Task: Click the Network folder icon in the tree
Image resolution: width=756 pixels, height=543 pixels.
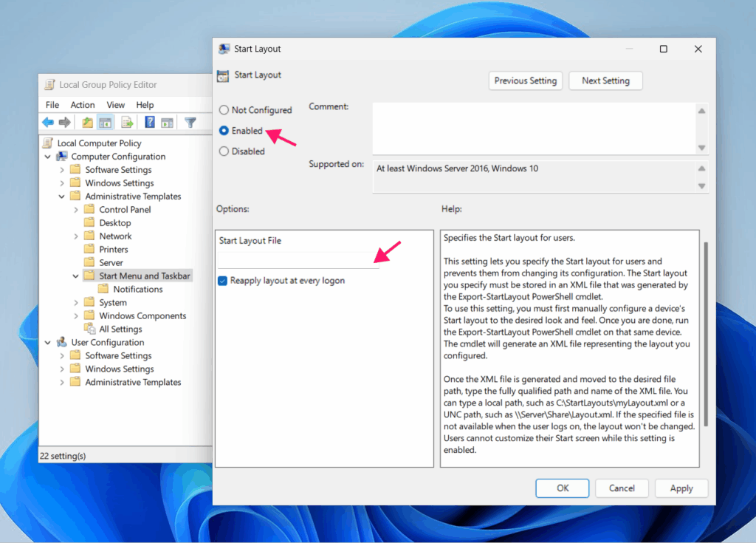Action: [x=89, y=236]
